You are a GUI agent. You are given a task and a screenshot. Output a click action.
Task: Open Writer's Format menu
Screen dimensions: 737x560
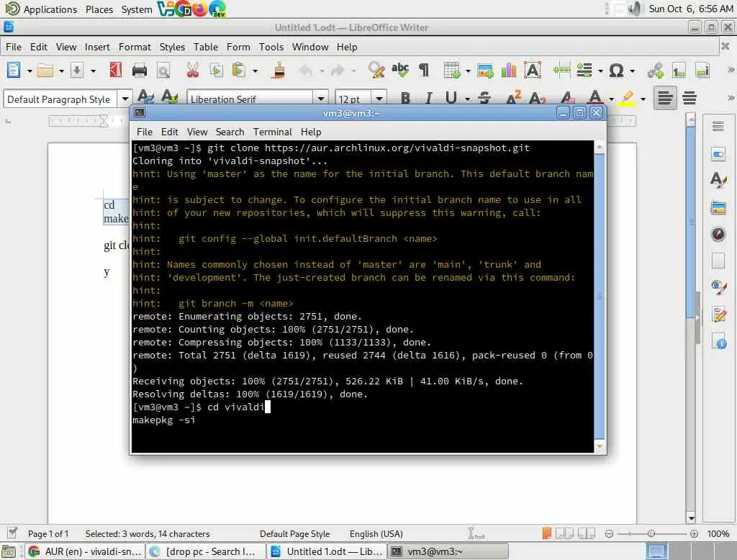pyautogui.click(x=135, y=47)
